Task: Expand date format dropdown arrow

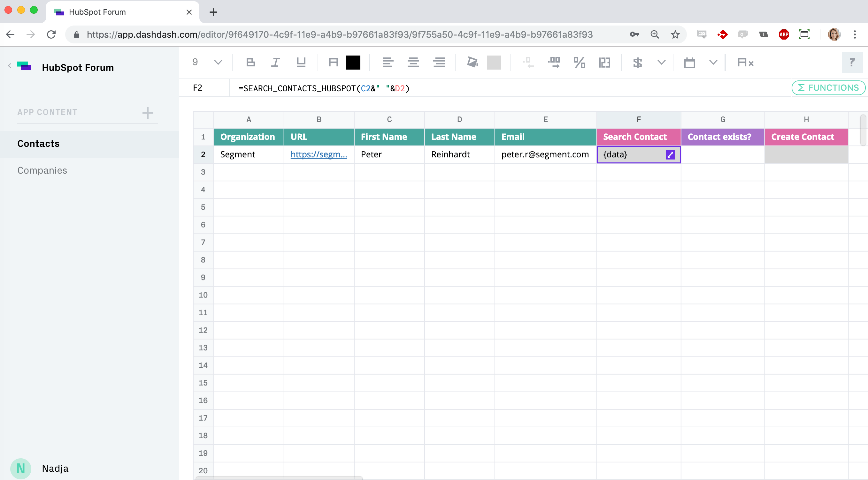Action: pos(713,62)
